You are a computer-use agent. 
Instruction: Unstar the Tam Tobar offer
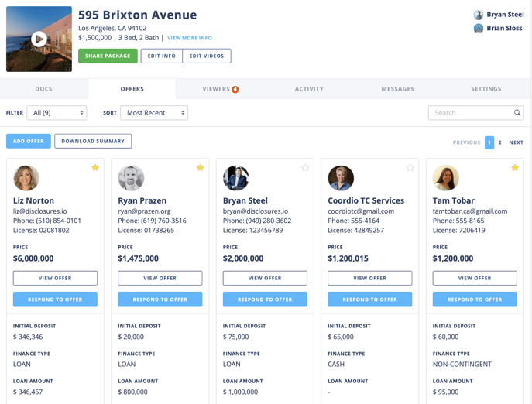pos(515,168)
